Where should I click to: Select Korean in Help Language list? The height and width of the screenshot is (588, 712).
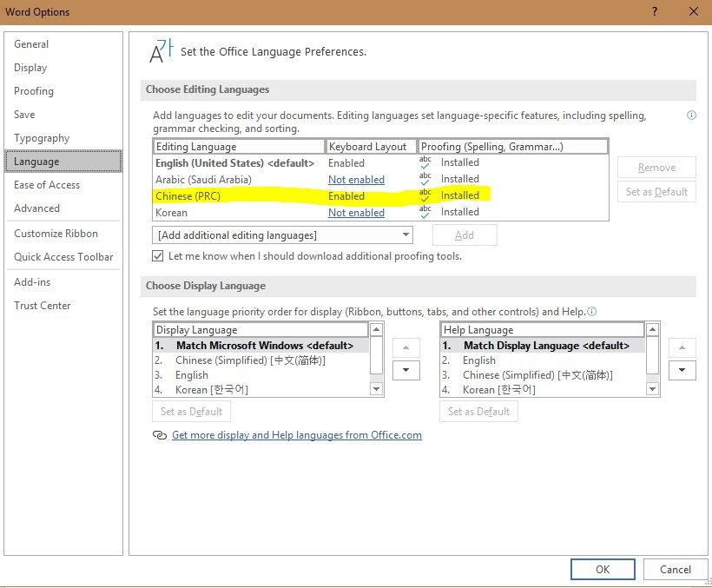coord(543,390)
